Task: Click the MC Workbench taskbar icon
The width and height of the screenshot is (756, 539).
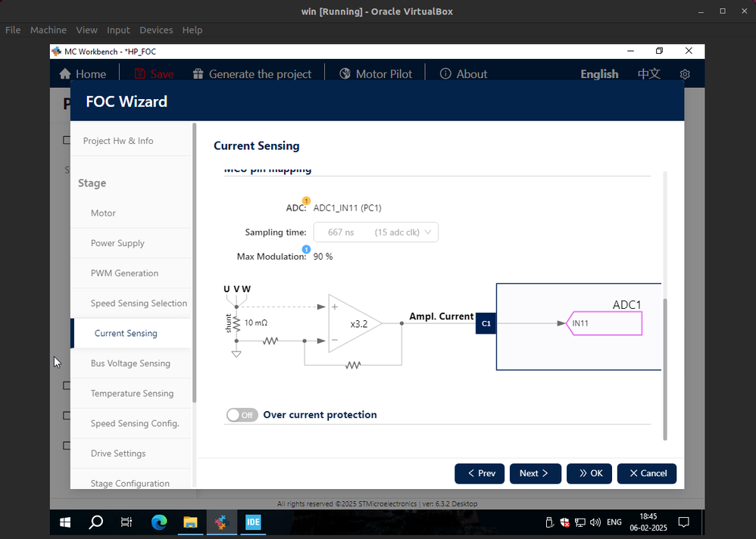Action: [221, 522]
